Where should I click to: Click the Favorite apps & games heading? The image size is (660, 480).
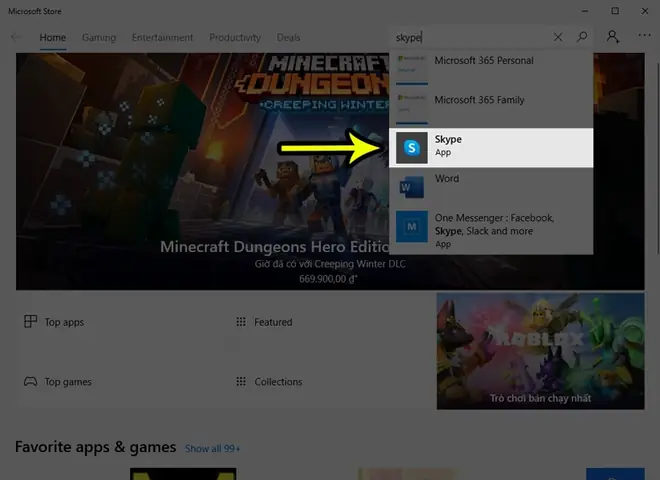[x=96, y=447]
